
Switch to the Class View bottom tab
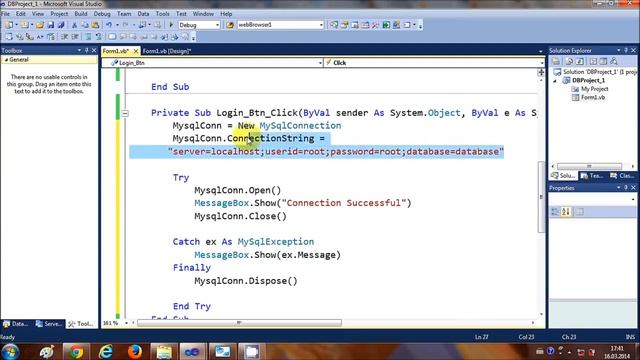622,176
